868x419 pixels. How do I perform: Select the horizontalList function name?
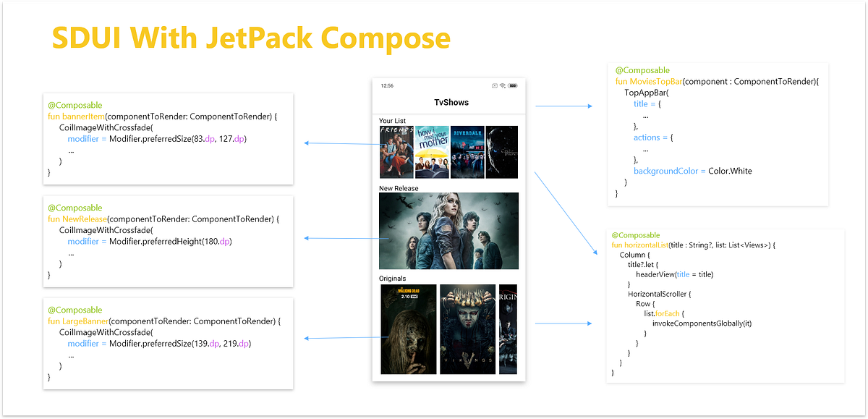647,243
